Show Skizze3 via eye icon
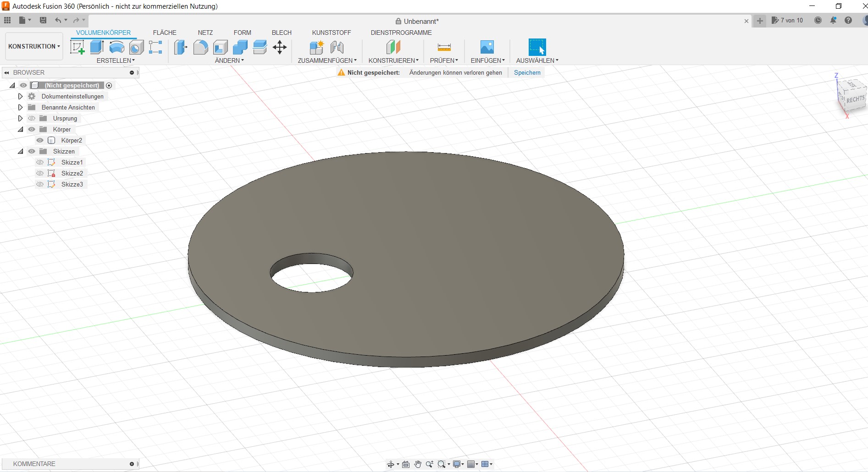868x472 pixels. (40, 184)
